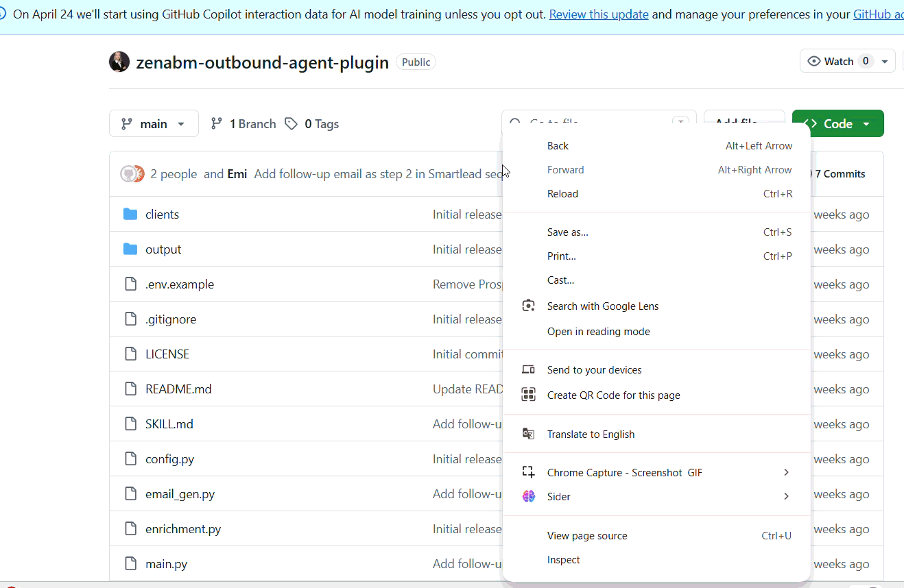Viewport: 904px width, 588px height.
Task: Click the Chrome Capture extension icon
Action: click(528, 472)
